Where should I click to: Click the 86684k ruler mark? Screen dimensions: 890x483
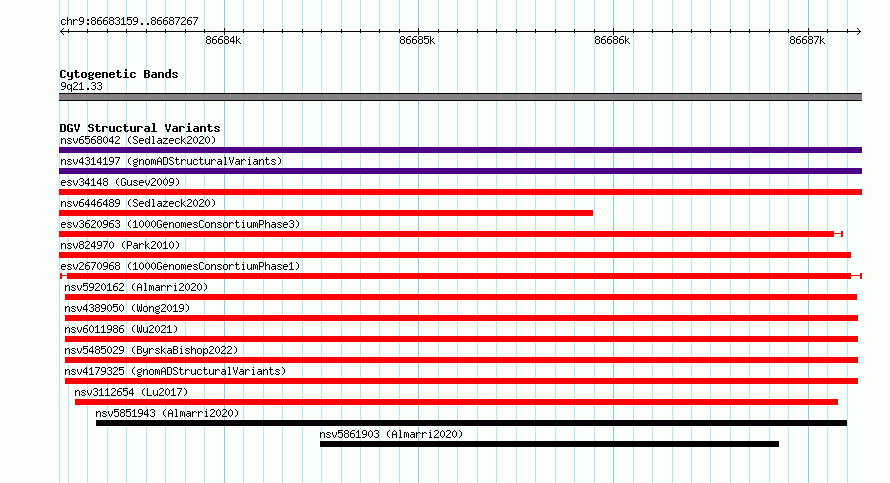[x=223, y=40]
